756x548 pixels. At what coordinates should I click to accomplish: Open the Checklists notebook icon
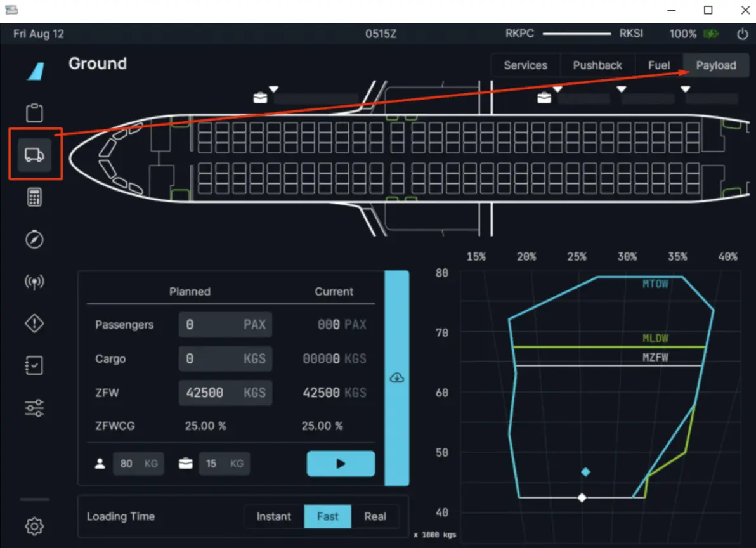[x=34, y=365]
